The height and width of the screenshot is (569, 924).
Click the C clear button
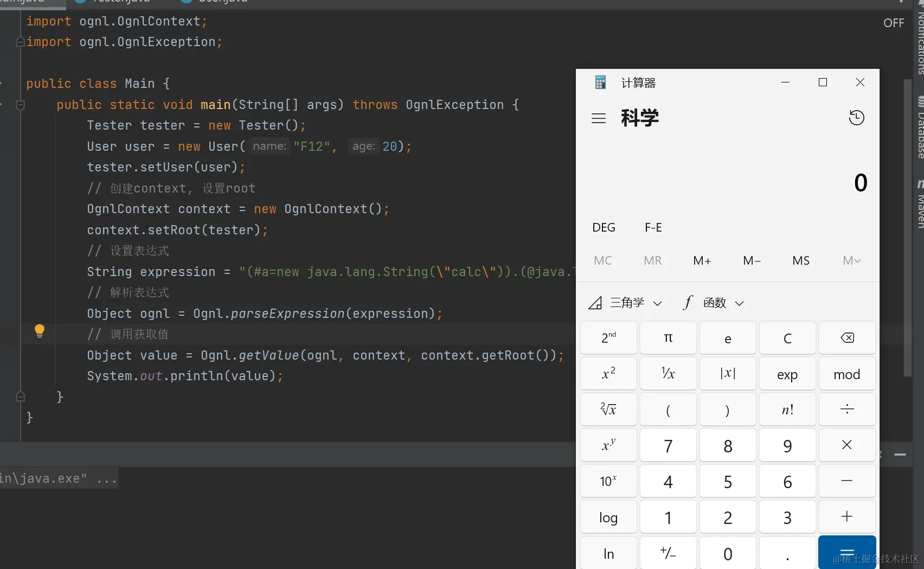click(x=787, y=338)
